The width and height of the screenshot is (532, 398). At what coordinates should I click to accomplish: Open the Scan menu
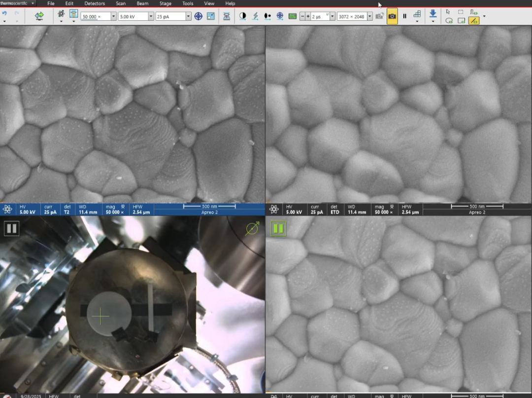tap(121, 3)
